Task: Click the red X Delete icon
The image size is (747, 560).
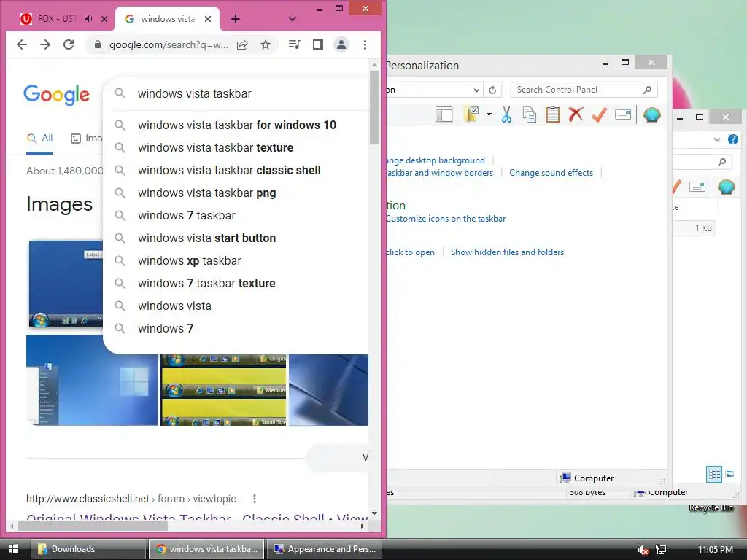Action: click(x=576, y=114)
